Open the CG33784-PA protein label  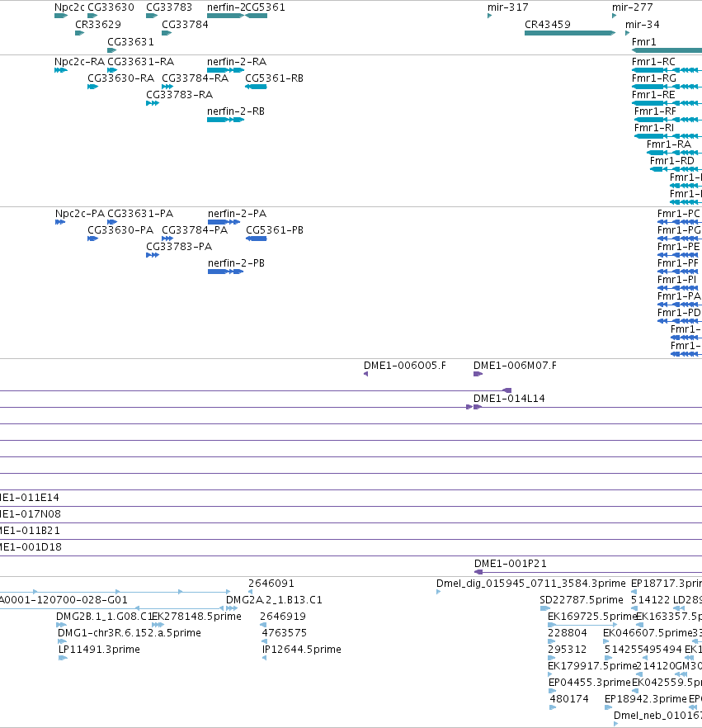click(x=195, y=230)
